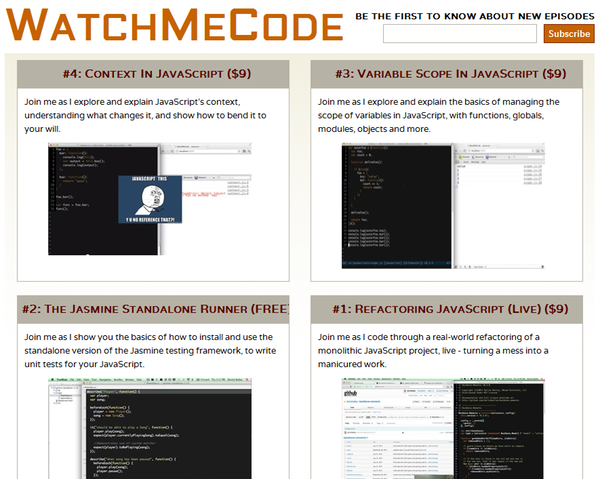This screenshot has height=479, width=600.
Task: Click the Jasmine Standalone Runner screenshot thumbnail
Action: tap(150, 428)
